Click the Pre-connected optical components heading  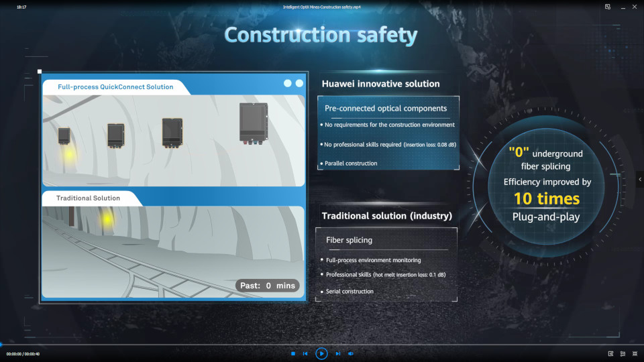(386, 108)
